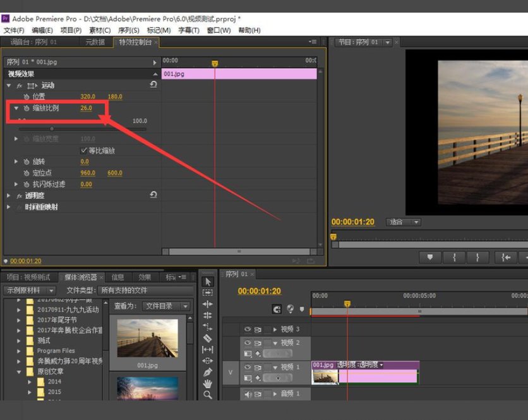Image resolution: width=528 pixels, height=420 pixels.
Task: Uncheck the 等比缩放 checkbox
Action: pyautogui.click(x=84, y=151)
